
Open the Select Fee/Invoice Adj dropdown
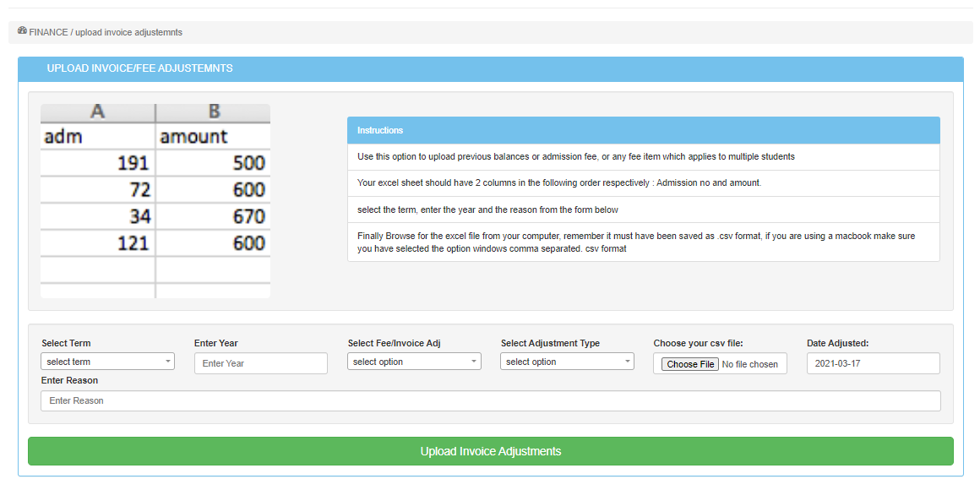click(x=414, y=362)
